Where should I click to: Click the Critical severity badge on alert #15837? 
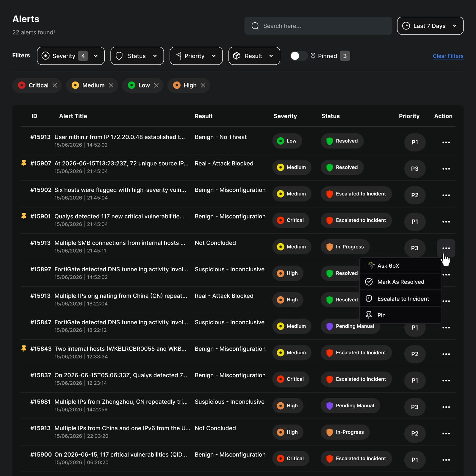291,379
